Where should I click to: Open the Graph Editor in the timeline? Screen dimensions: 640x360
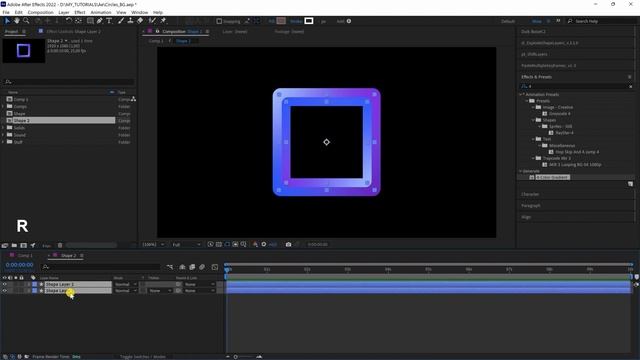pyautogui.click(x=215, y=267)
